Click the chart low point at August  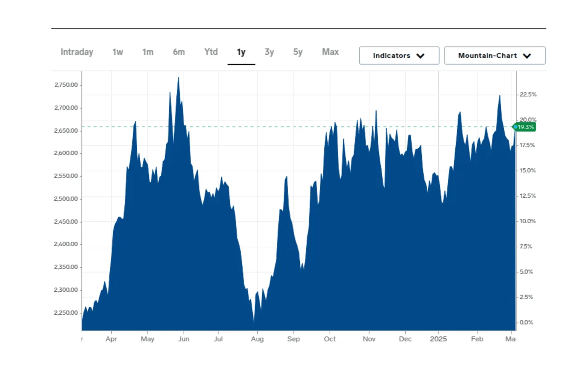254,321
